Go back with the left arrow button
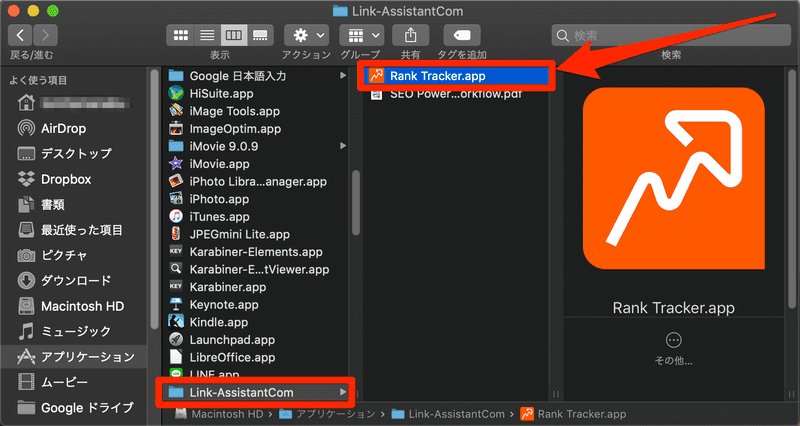 [20, 35]
